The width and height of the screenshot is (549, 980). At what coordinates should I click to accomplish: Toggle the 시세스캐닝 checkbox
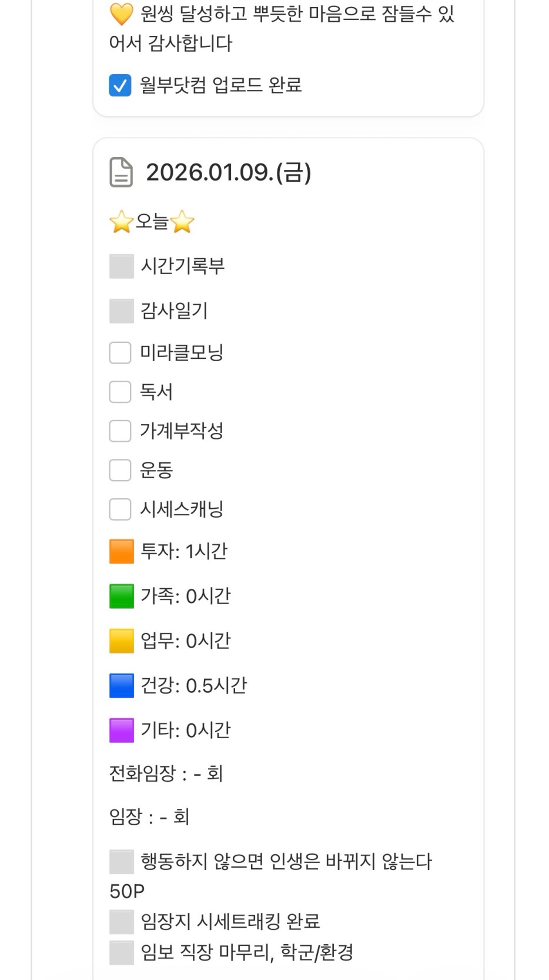point(120,509)
